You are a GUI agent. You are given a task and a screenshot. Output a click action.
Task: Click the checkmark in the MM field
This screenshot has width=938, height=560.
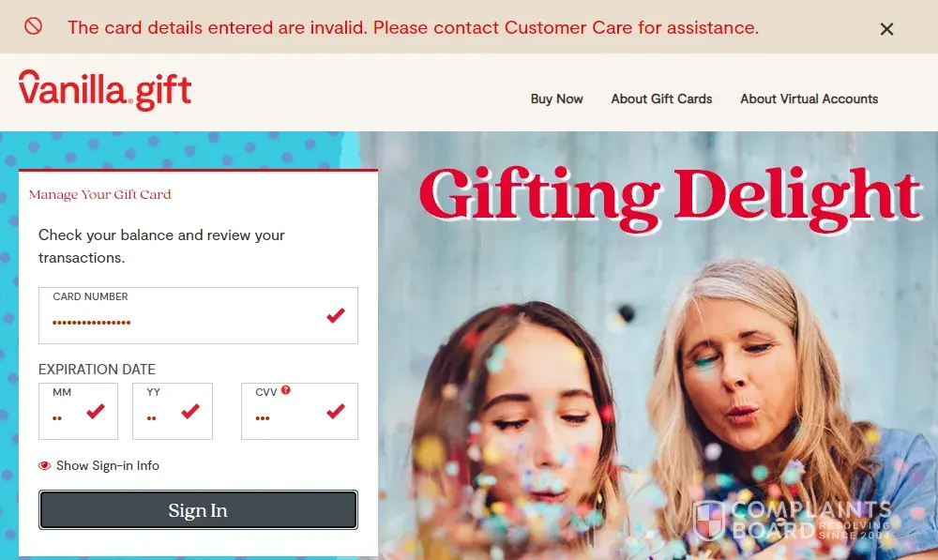click(96, 411)
